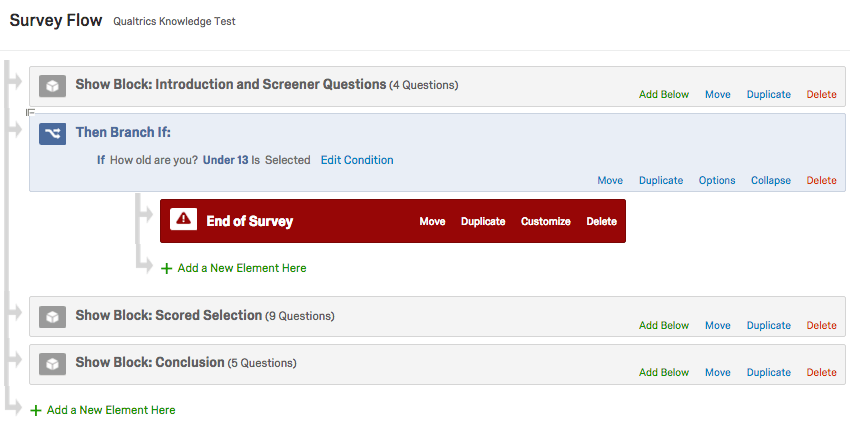Image resolution: width=850 pixels, height=425 pixels.
Task: Click Edit Condition link in branch
Action: 357,160
